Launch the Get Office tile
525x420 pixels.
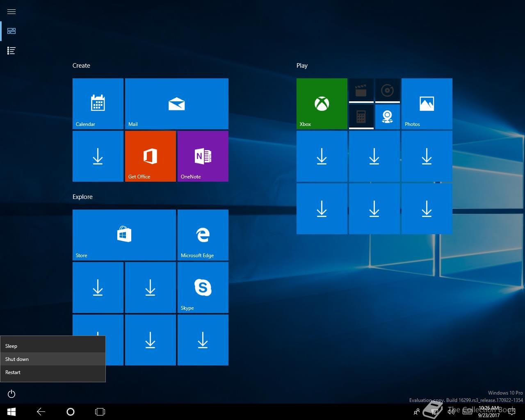151,156
